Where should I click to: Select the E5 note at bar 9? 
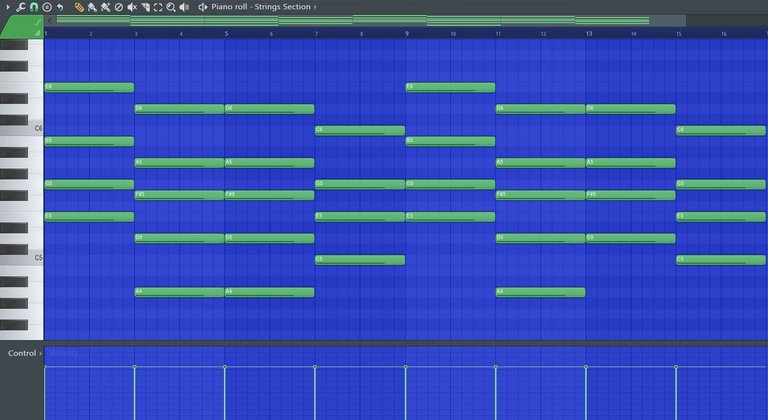450,217
